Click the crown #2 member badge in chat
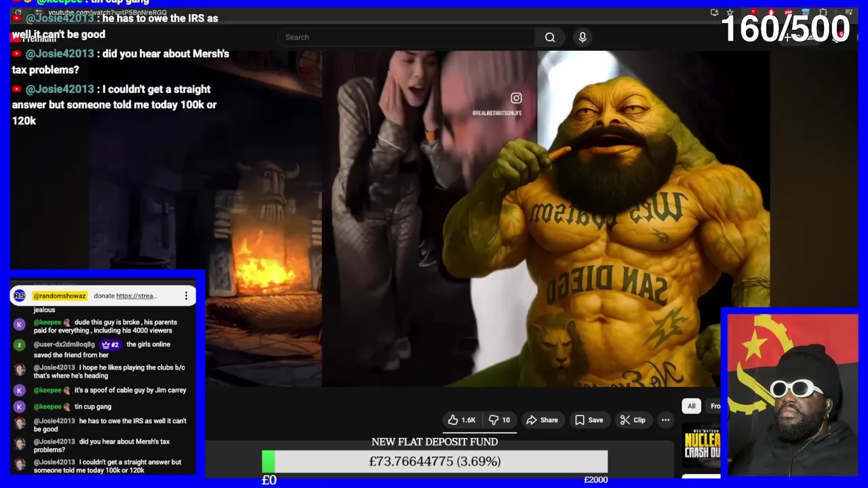868x488 pixels. [111, 344]
